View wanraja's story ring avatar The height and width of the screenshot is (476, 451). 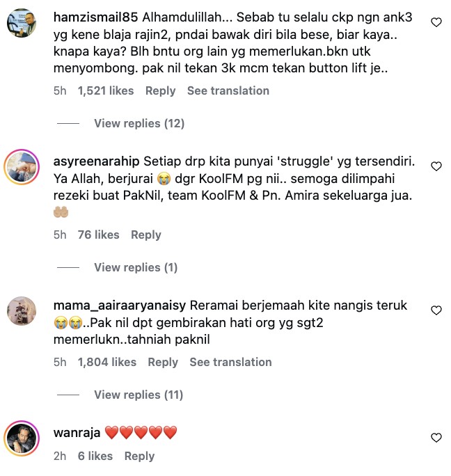click(x=22, y=438)
